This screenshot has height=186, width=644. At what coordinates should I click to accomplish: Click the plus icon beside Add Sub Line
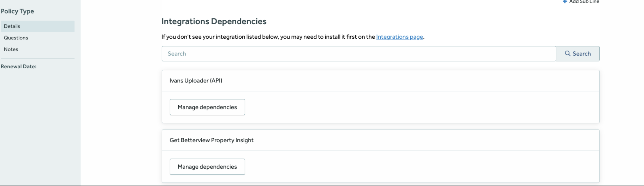click(564, 2)
